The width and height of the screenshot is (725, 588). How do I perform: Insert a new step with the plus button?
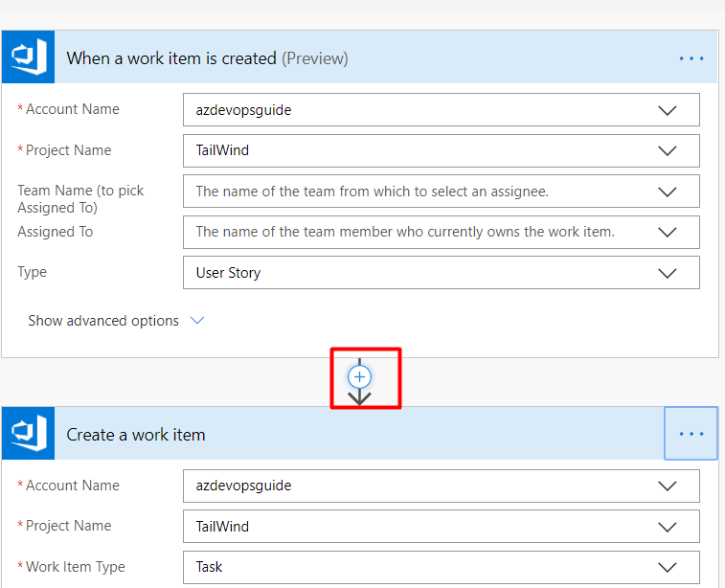359,377
